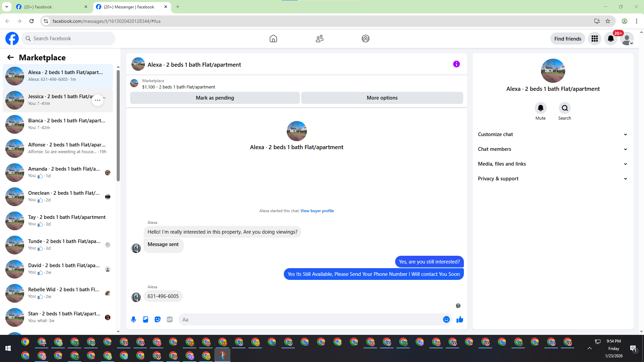The width and height of the screenshot is (644, 362).
Task: Open emoji picker in message box
Action: coord(446,319)
